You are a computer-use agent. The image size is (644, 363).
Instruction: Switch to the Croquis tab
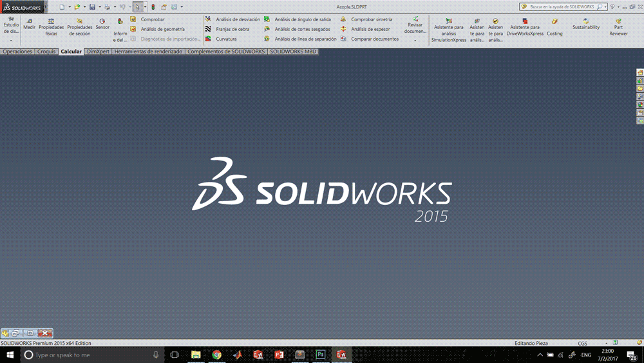[x=46, y=52]
